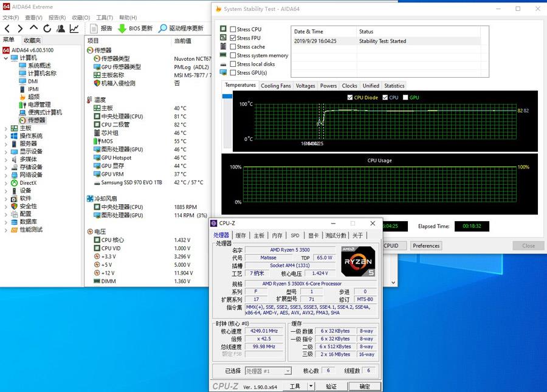This screenshot has height=392, width=547.
Task: Switch to the Voltages tab
Action: pos(305,86)
